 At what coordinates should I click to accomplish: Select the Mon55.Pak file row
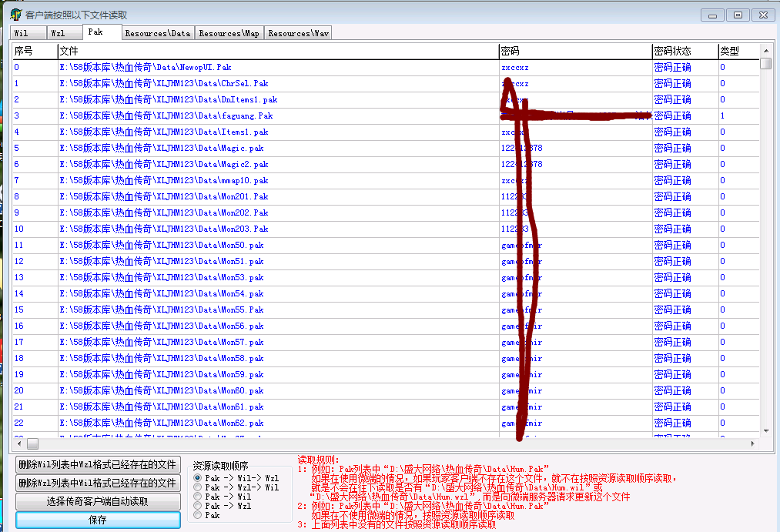point(386,309)
